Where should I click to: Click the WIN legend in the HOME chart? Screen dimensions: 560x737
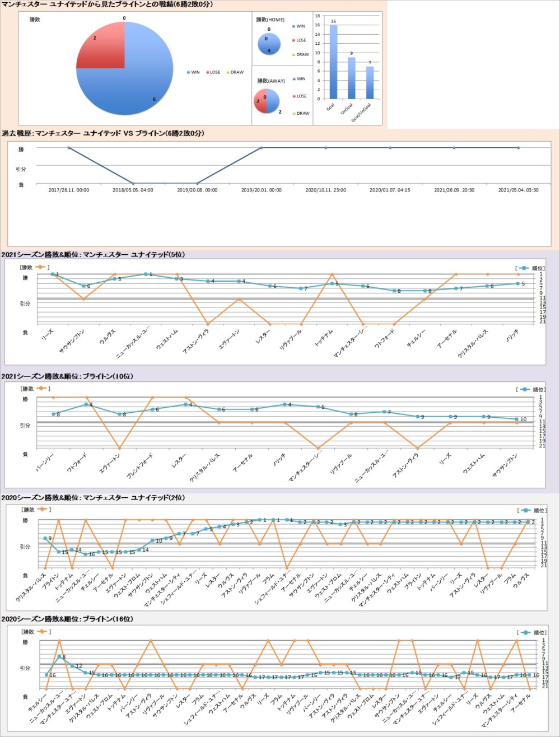pyautogui.click(x=299, y=26)
